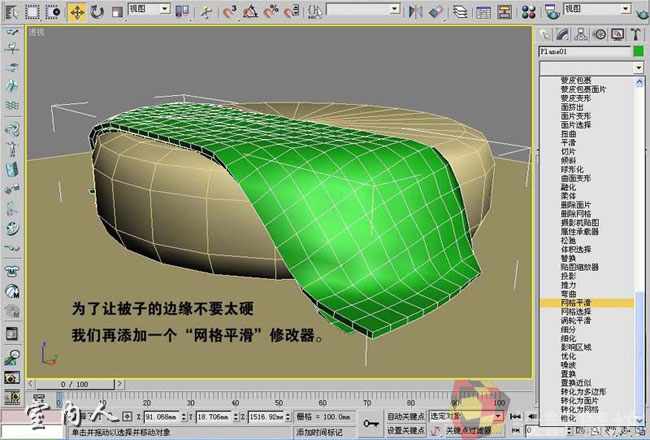Toggle the 3D Snaps icon
Image resolution: width=650 pixels, height=440 pixels.
click(x=230, y=11)
